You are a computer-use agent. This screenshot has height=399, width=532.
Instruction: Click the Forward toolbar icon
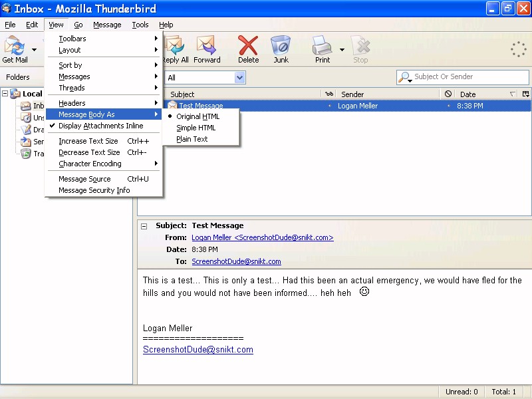pos(206,45)
